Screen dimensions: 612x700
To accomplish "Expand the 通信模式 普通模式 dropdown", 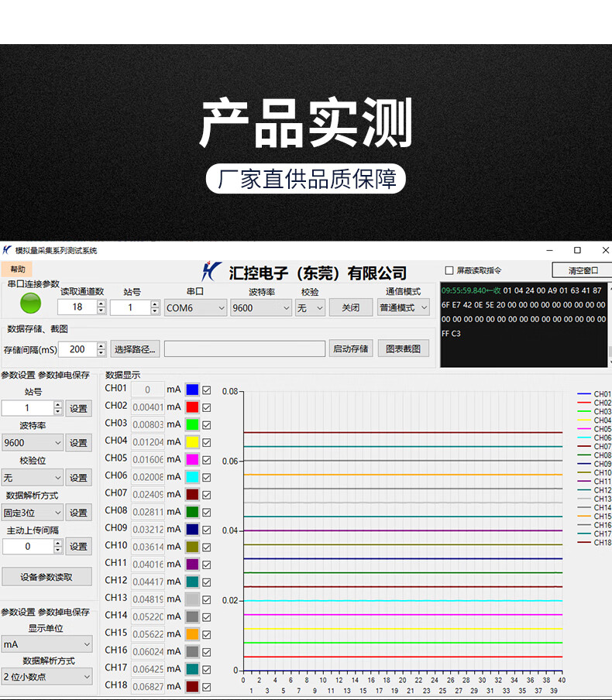I will pyautogui.click(x=403, y=307).
